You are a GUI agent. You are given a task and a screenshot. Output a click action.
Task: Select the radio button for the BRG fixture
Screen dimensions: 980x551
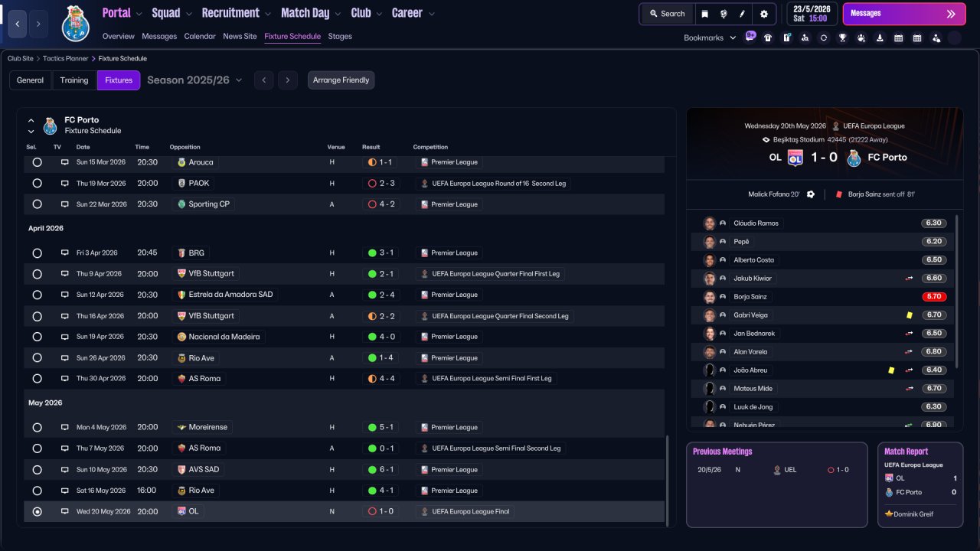[x=37, y=253]
